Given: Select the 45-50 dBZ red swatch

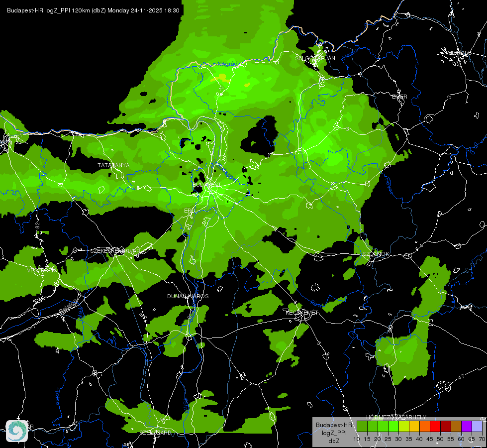Looking at the screenshot, I should [435, 427].
